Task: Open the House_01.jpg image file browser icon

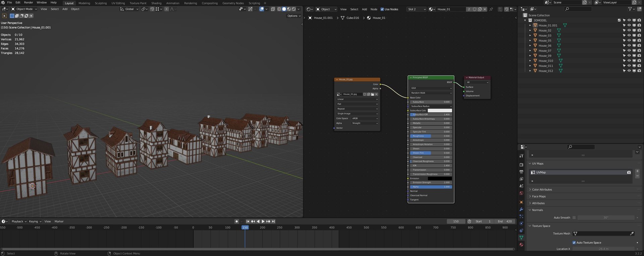Action: [x=372, y=94]
